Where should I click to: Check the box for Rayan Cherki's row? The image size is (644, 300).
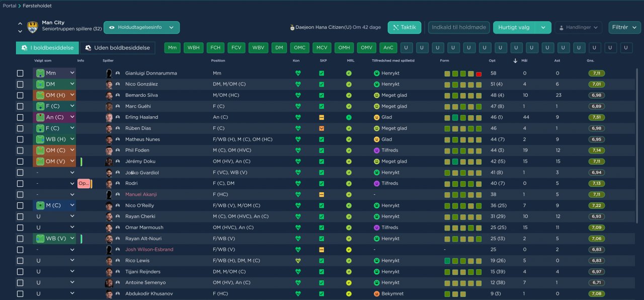[x=20, y=216]
